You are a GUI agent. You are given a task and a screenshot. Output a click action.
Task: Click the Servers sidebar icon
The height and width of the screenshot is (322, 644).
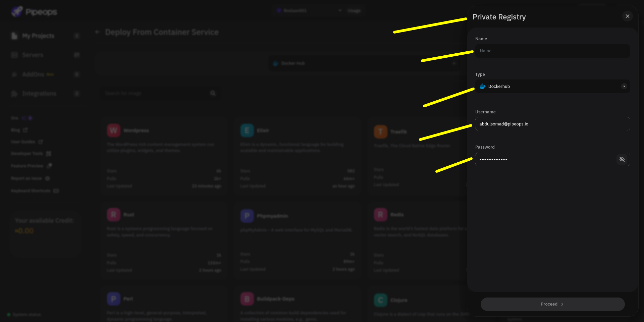(x=14, y=55)
